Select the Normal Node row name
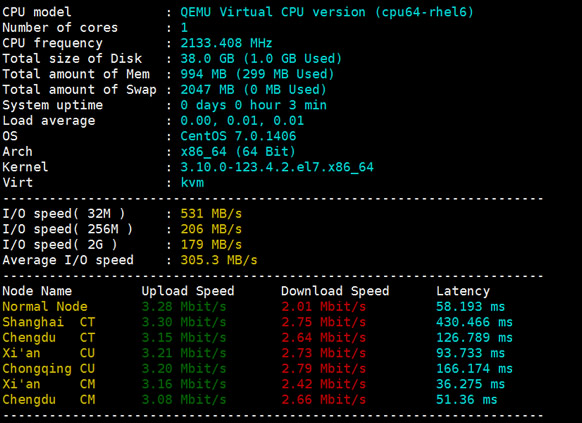Image resolution: width=582 pixels, height=423 pixels. [x=45, y=307]
